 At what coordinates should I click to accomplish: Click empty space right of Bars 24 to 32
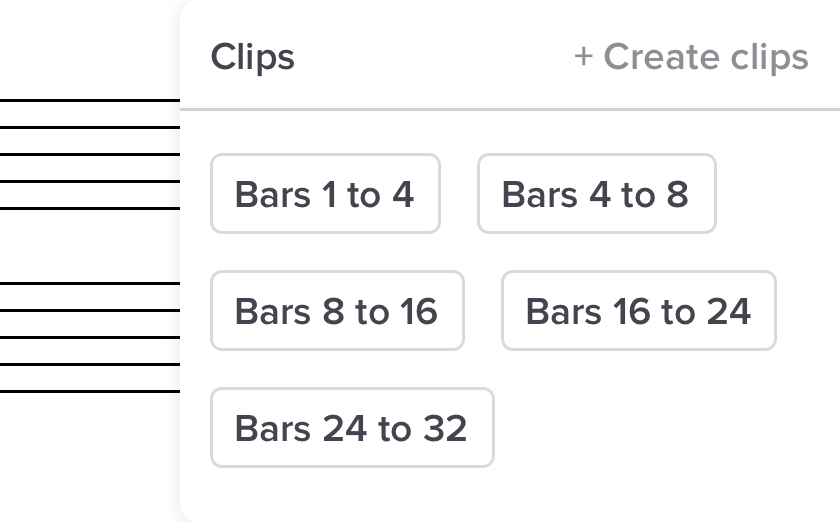(x=660, y=428)
